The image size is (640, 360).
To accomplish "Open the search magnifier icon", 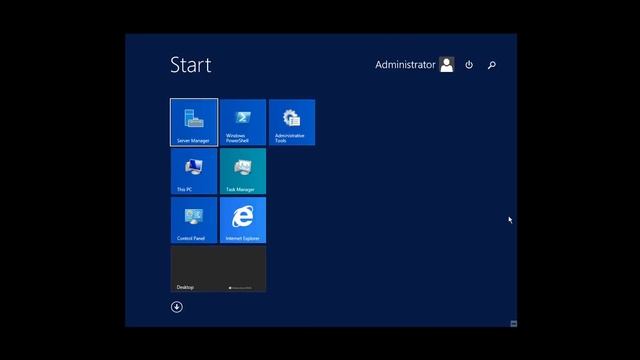I will pos(492,65).
